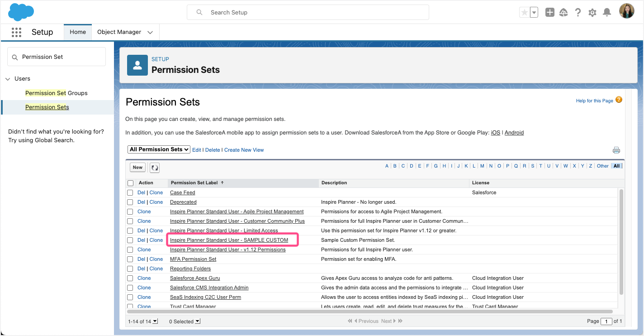Click the printable view printer icon
The height and width of the screenshot is (336, 644).
click(x=616, y=150)
